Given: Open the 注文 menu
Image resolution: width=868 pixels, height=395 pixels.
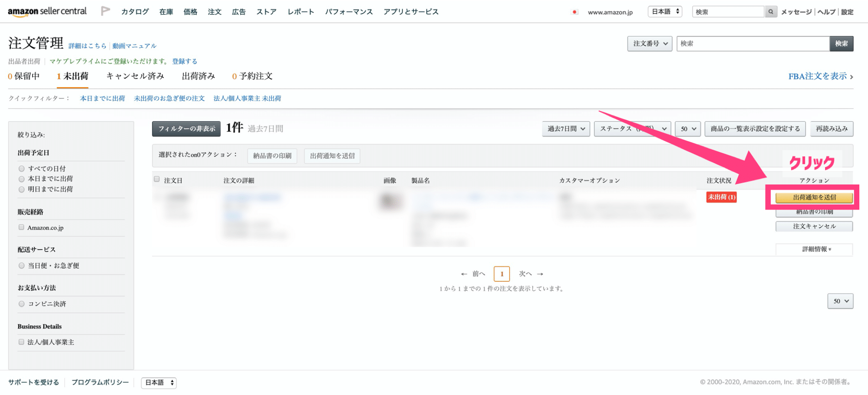Looking at the screenshot, I should tap(215, 12).
